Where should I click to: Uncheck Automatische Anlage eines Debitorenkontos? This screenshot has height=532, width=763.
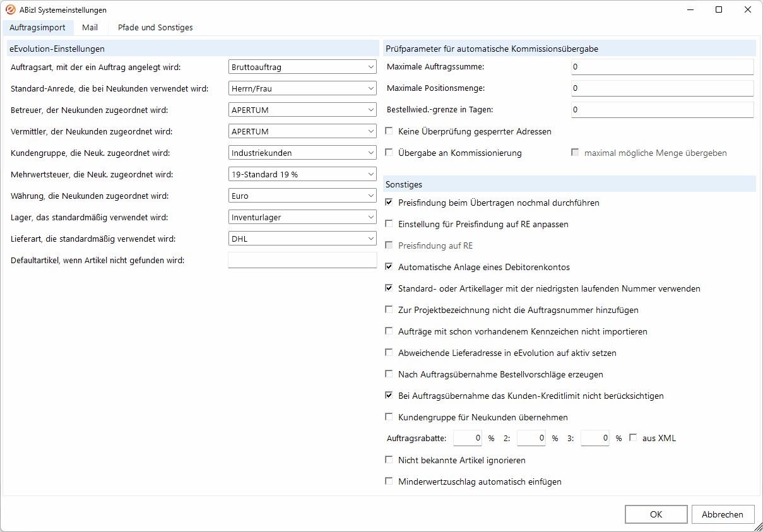click(389, 267)
